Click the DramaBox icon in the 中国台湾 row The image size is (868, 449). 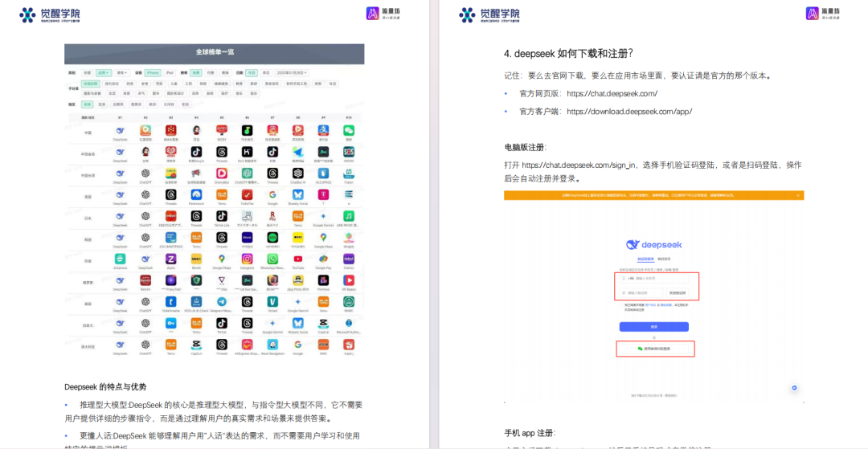point(222,173)
